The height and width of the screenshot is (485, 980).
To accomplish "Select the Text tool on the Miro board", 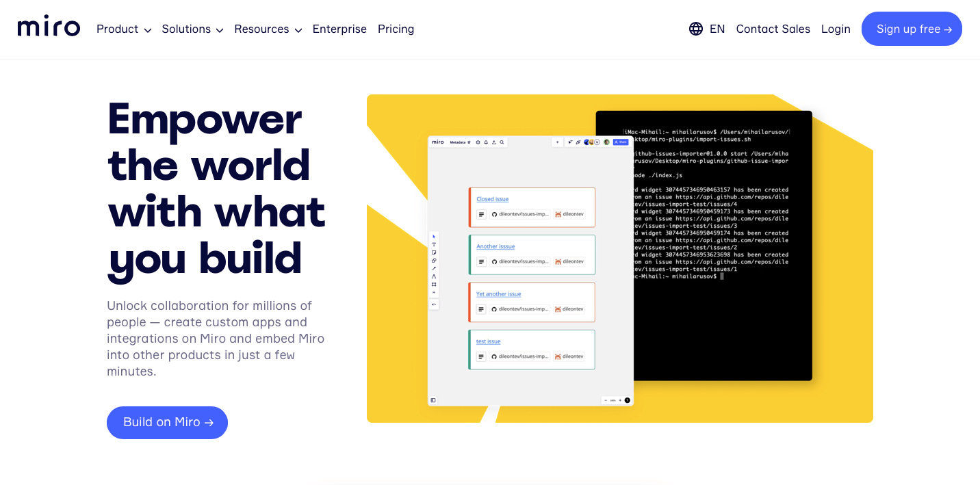I will [434, 245].
